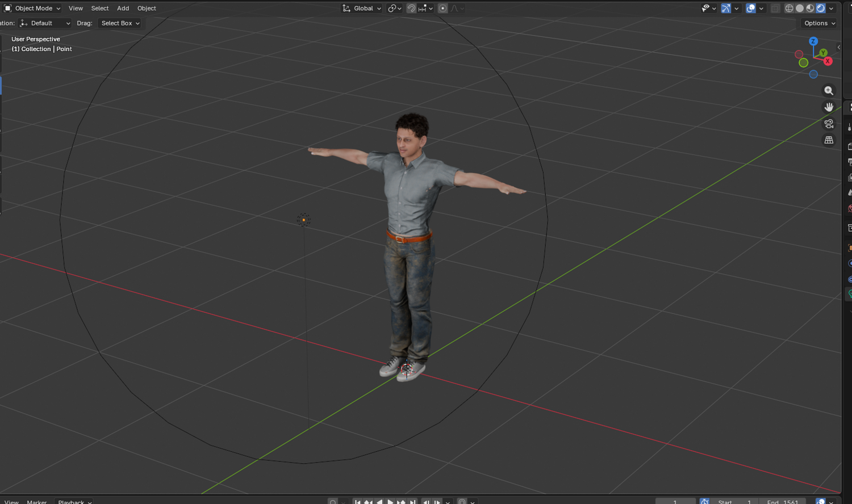Jump to the previous keyframe
This screenshot has width=852, height=504.
click(368, 502)
